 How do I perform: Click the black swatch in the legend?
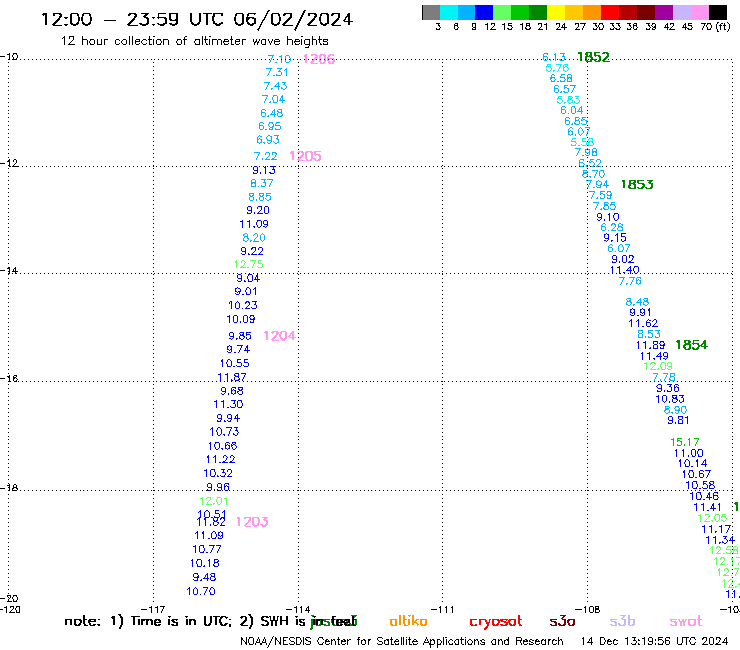pyautogui.click(x=718, y=12)
